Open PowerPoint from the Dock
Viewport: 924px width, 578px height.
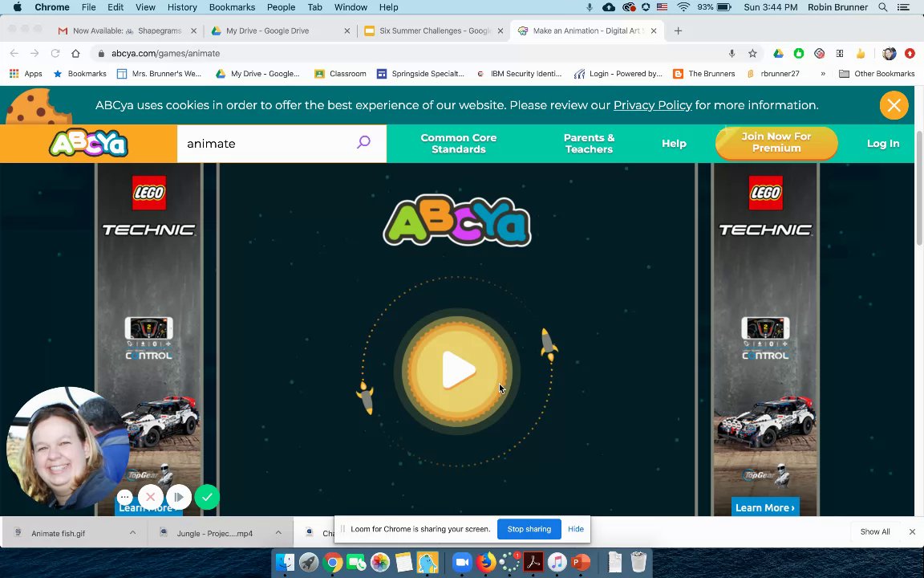[581, 562]
